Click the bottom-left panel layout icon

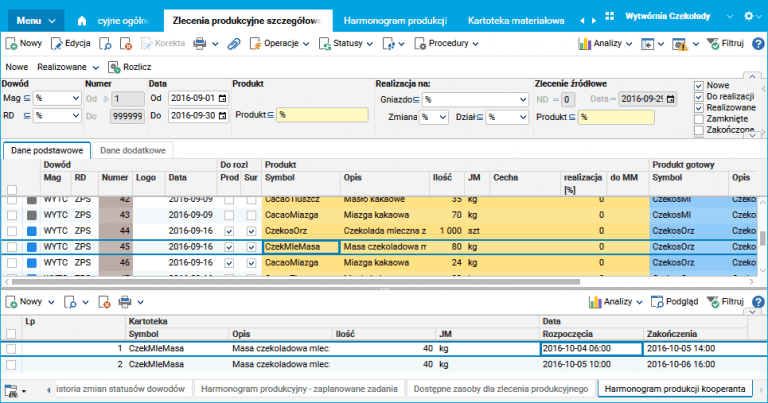11,390
